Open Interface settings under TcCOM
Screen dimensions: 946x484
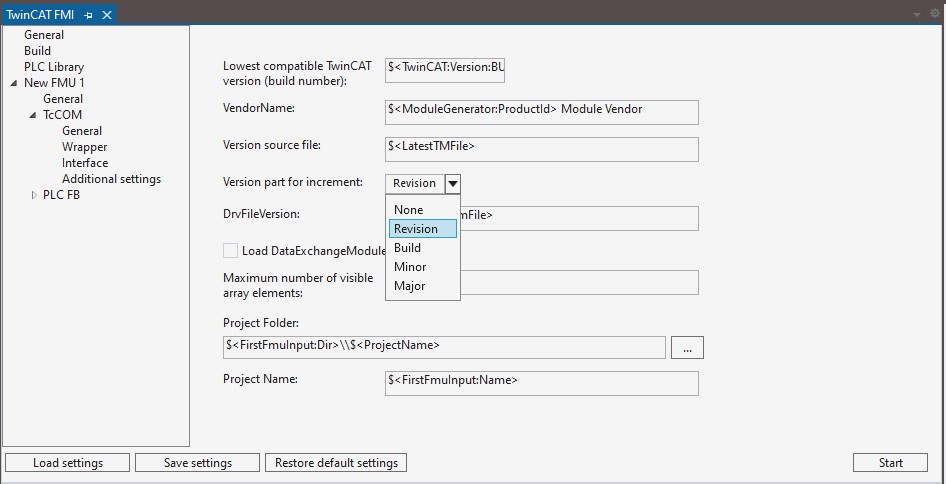pos(85,163)
